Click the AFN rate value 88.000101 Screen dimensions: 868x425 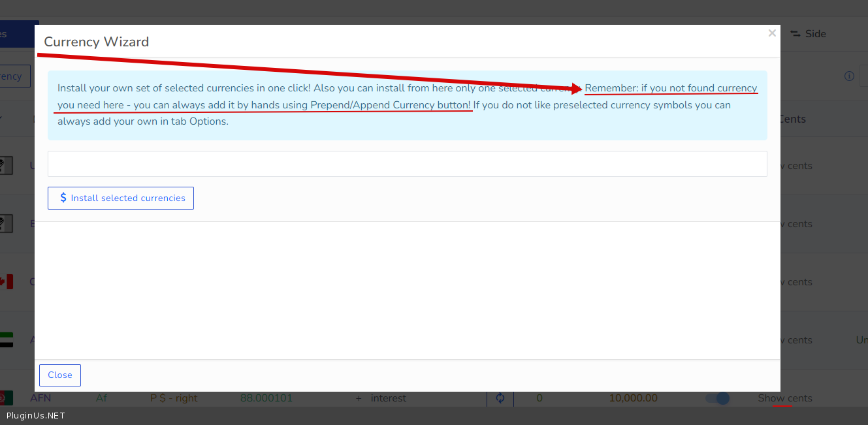pos(266,398)
